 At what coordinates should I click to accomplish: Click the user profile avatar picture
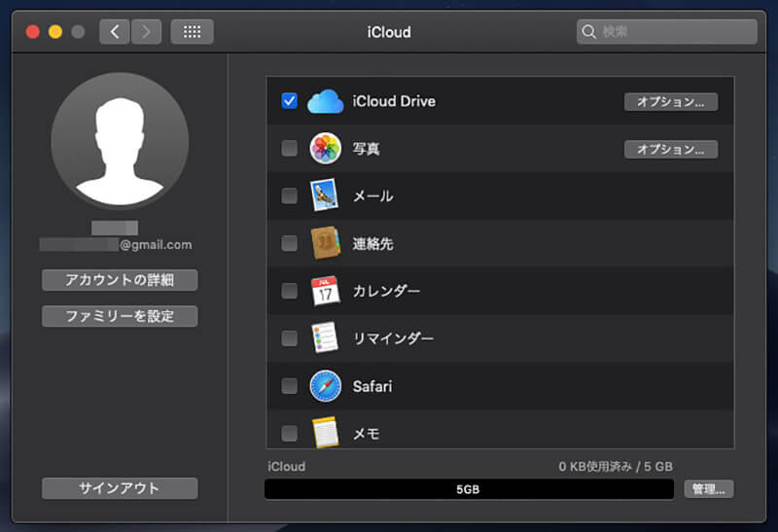(x=120, y=141)
